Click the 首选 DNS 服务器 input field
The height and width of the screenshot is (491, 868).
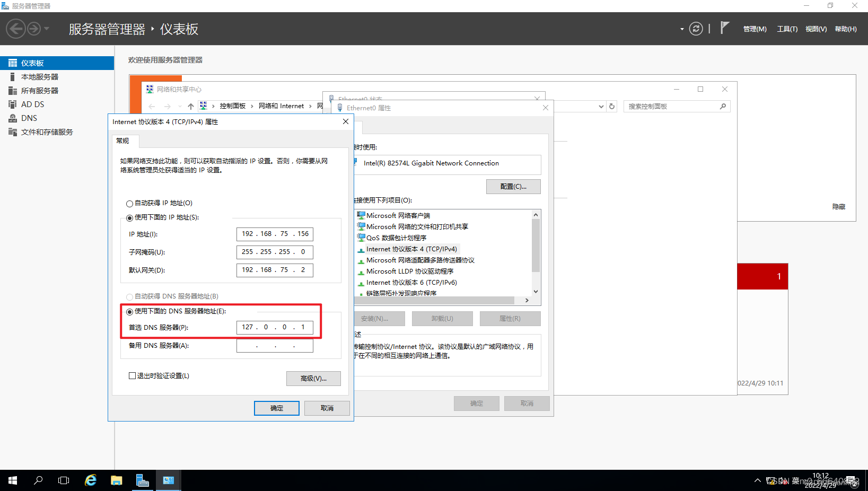click(275, 327)
